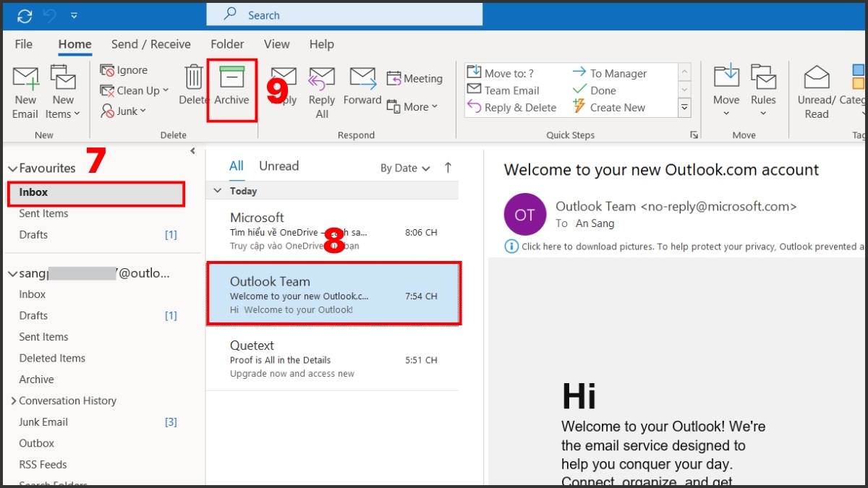Open the More respond options dropdown
This screenshot has height=488, width=868.
(x=412, y=106)
